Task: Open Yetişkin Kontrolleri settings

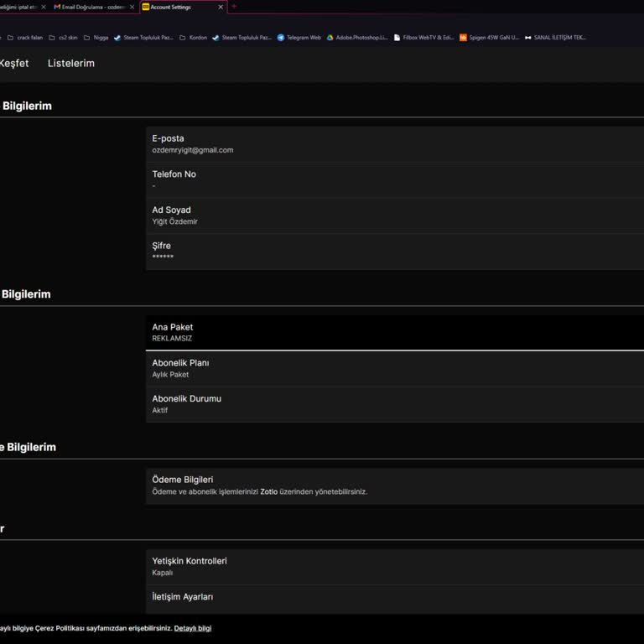Action: pos(395,567)
